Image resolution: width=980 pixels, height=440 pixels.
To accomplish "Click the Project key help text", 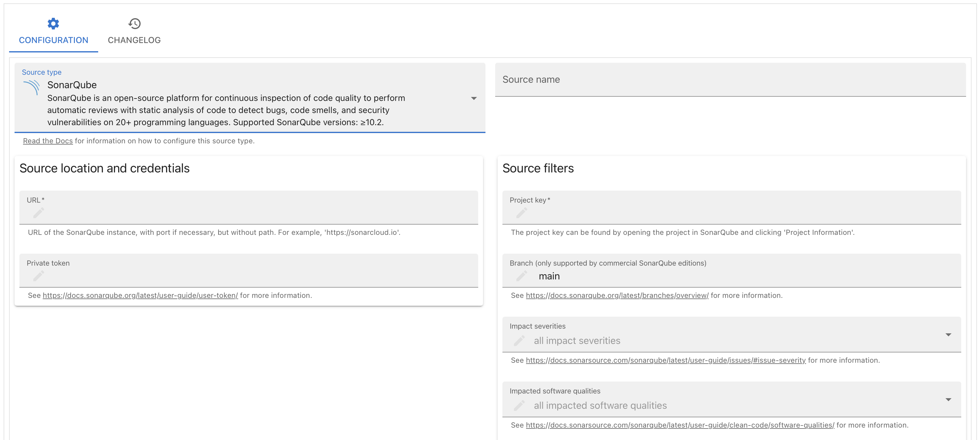I will [682, 232].
